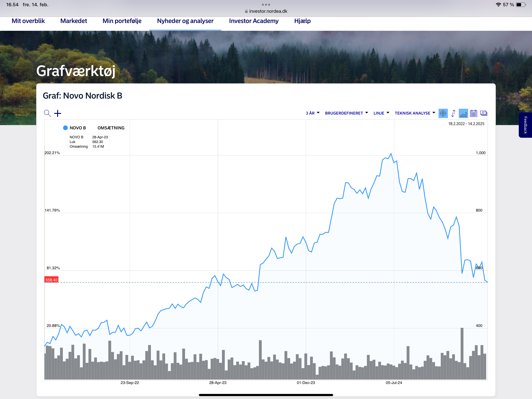Expand the BRUGERDEFINERET dropdown
The image size is (532, 399).
(x=347, y=113)
